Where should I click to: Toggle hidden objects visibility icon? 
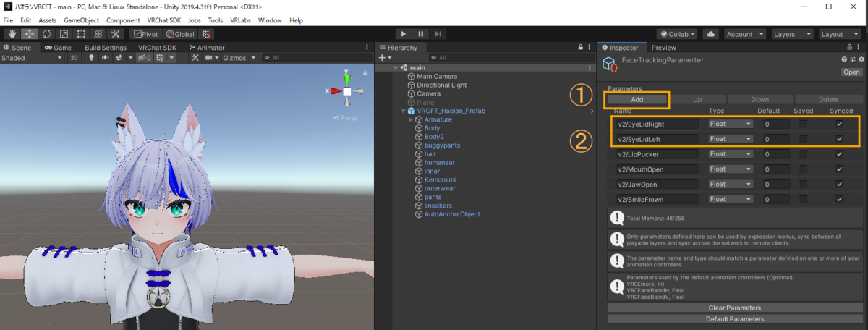tap(144, 58)
